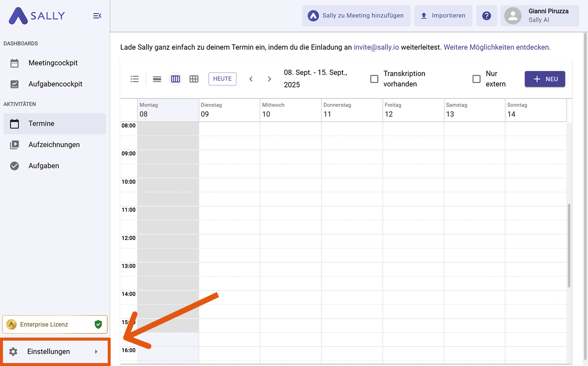This screenshot has width=588, height=366.
Task: Select Wednesday 10 at 10:00 time slot
Action: 291,185
